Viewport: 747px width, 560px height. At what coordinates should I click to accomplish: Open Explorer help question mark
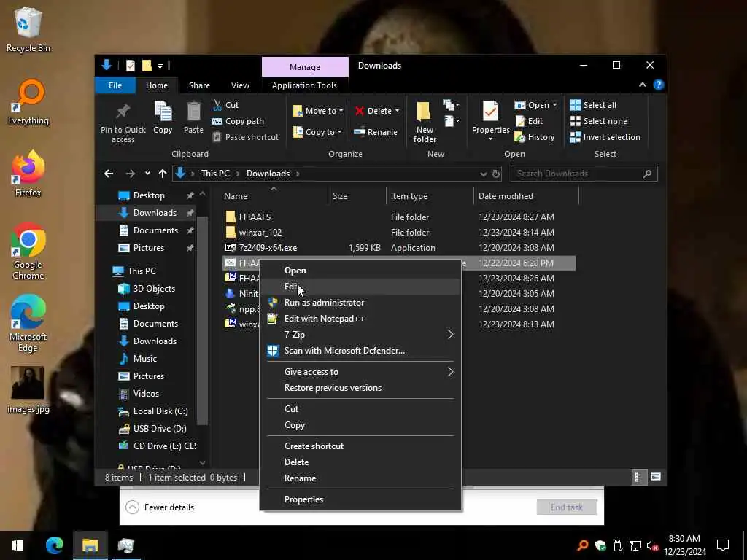click(x=659, y=85)
